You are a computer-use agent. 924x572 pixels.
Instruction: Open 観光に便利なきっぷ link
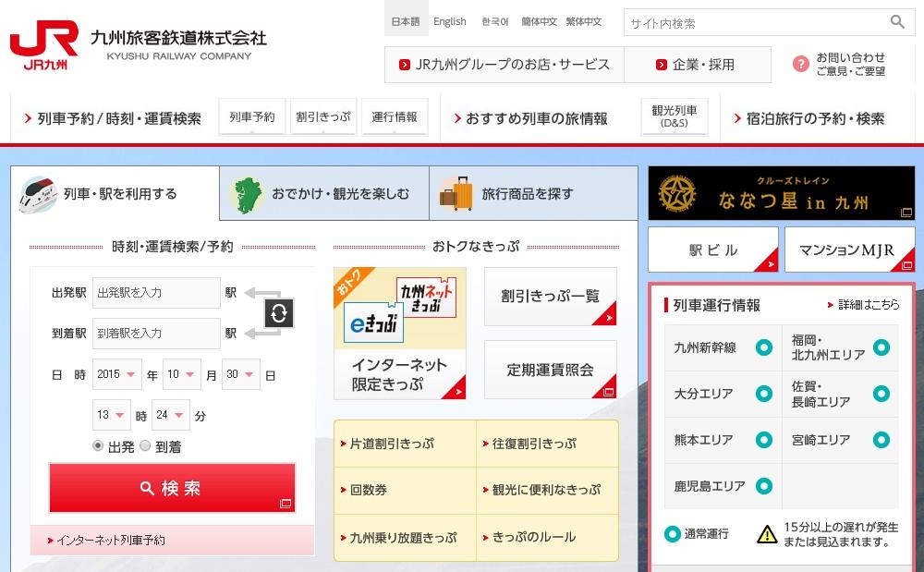coord(541,490)
